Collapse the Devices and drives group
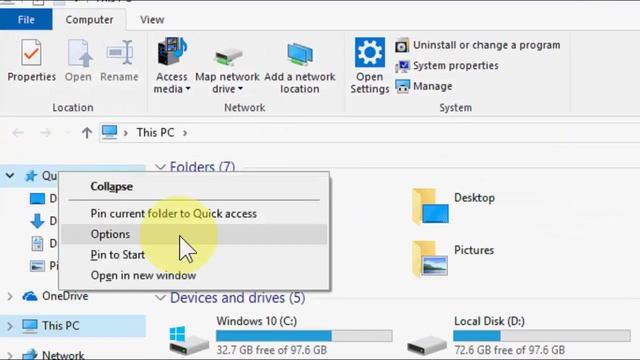This screenshot has height=360, width=640. [160, 298]
